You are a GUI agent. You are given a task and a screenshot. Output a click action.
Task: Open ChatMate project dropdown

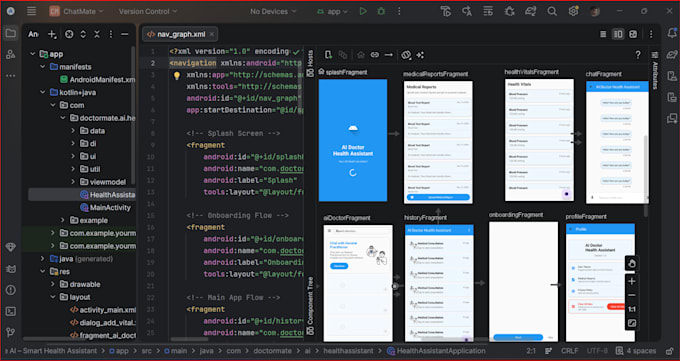coord(76,11)
